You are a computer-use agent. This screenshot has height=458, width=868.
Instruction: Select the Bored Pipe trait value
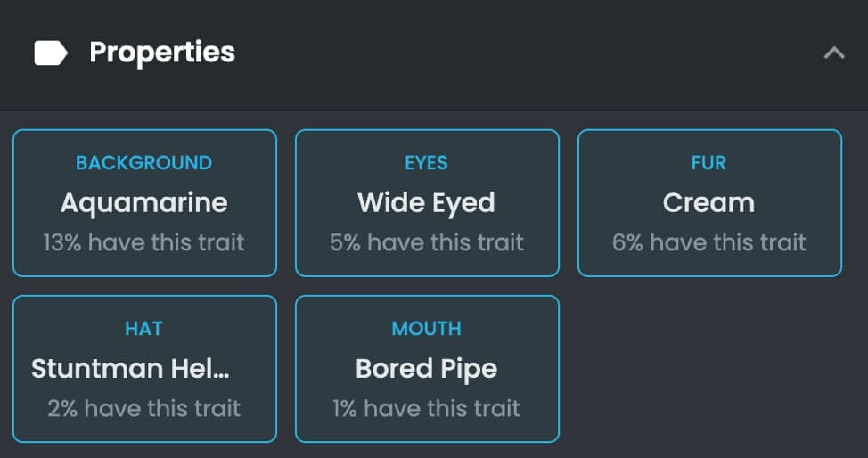(426, 369)
